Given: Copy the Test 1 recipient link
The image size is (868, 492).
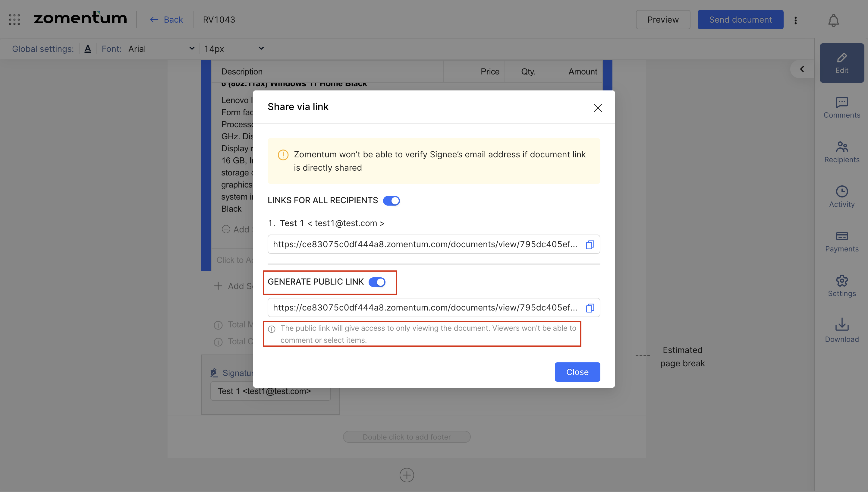Looking at the screenshot, I should 590,244.
